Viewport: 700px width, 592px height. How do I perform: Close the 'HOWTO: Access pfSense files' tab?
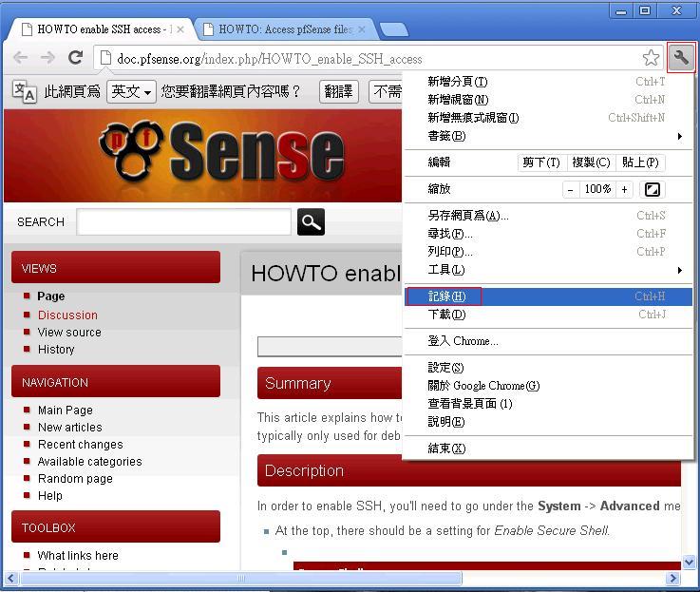coord(362,29)
